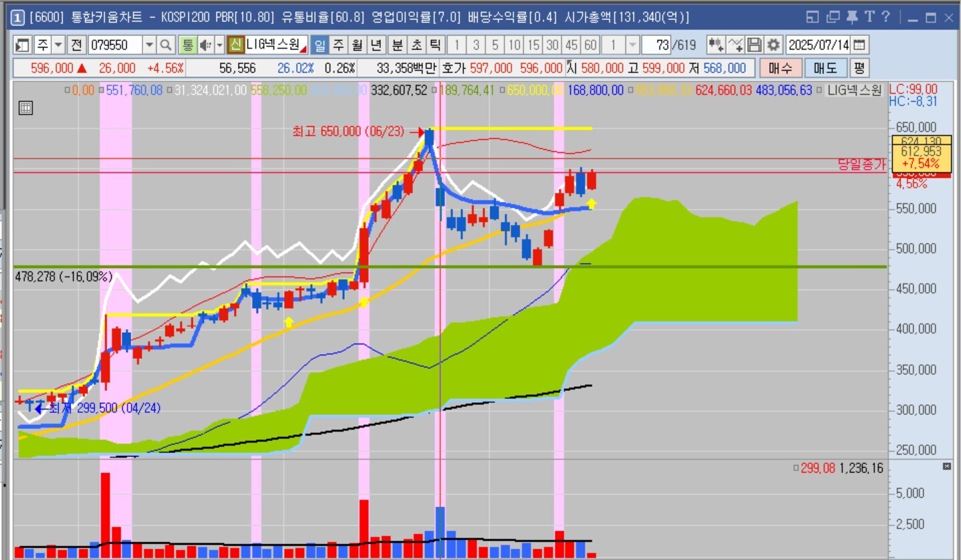Click the 평 button

[859, 68]
